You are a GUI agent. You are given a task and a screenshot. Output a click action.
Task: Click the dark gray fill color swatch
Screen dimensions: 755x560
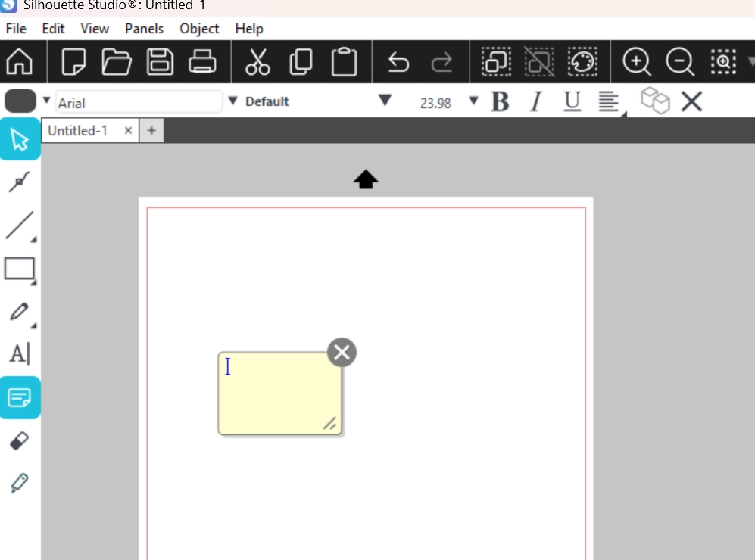[20, 101]
